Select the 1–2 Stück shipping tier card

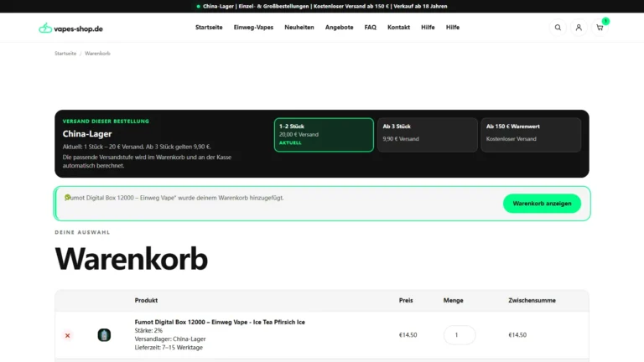[x=324, y=135]
